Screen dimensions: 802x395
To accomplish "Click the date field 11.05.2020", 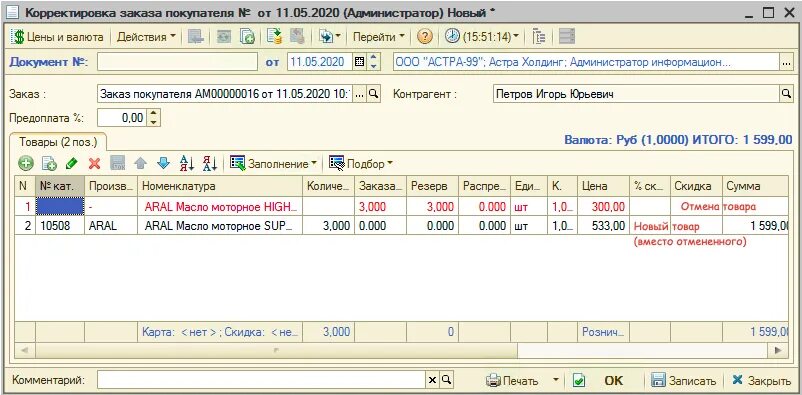I will [x=320, y=62].
